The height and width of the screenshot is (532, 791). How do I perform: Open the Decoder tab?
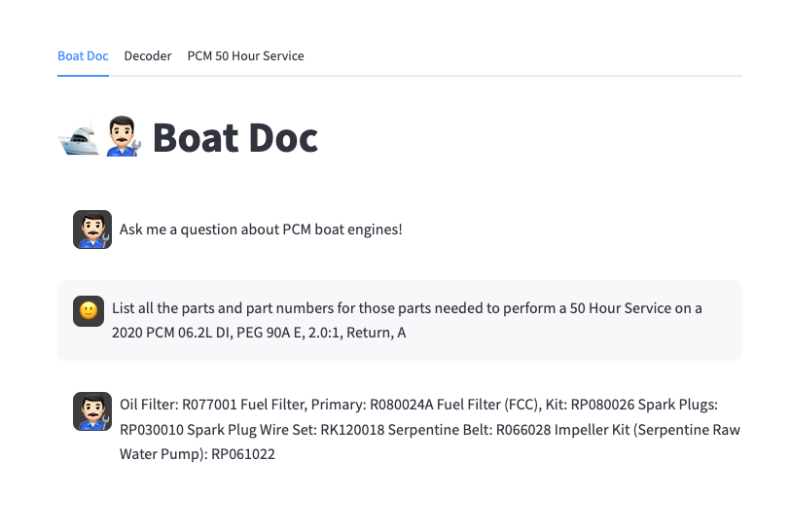(x=148, y=56)
